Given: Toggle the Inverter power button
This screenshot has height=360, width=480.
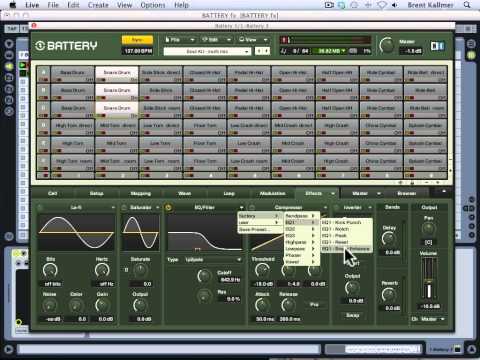Looking at the screenshot, I should pyautogui.click(x=336, y=208).
